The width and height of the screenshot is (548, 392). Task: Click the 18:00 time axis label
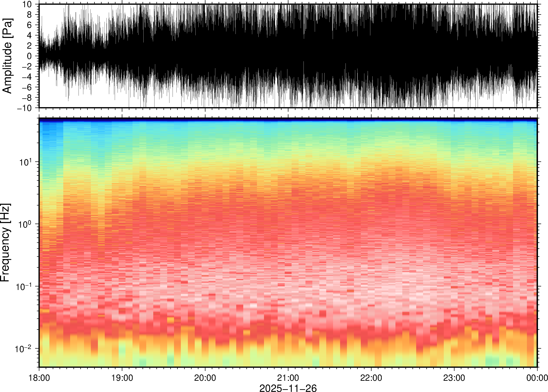coord(39,378)
